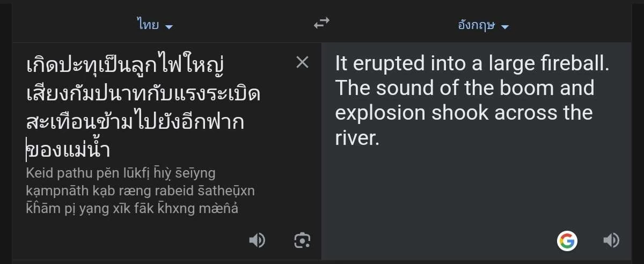644x264 pixels.
Task: Listen to the Thai source text
Action: 257,240
